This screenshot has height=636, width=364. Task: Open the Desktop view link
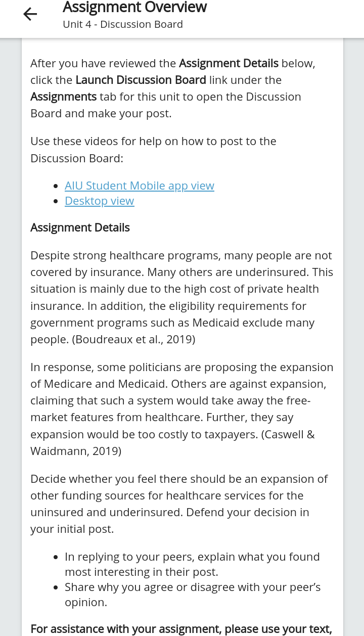click(x=100, y=201)
